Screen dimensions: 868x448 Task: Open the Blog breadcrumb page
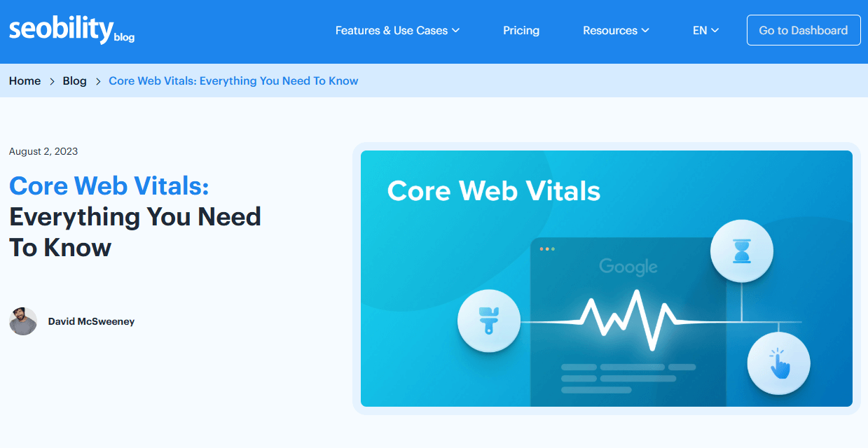point(74,80)
